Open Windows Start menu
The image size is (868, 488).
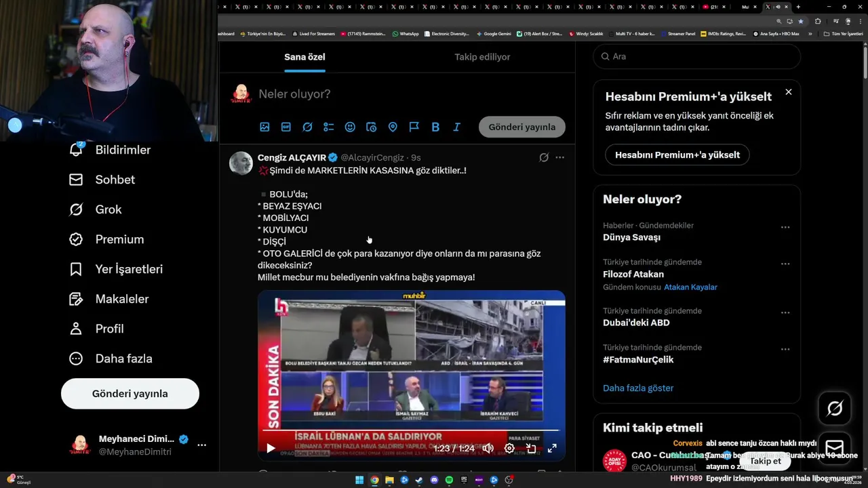(359, 481)
